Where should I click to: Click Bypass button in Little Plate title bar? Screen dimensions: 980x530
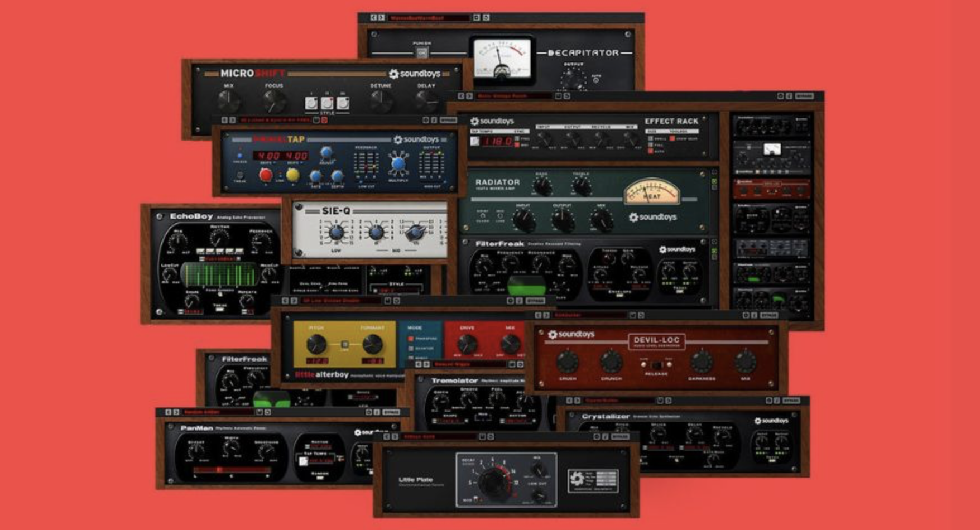point(620,437)
